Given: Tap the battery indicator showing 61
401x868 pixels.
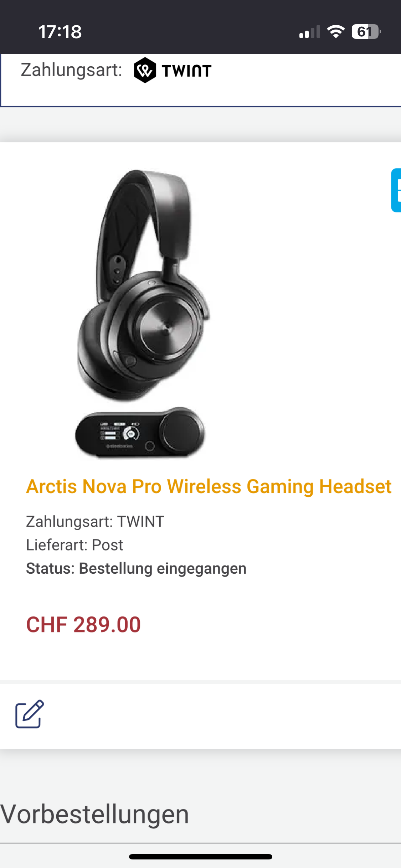Looking at the screenshot, I should pyautogui.click(x=366, y=32).
